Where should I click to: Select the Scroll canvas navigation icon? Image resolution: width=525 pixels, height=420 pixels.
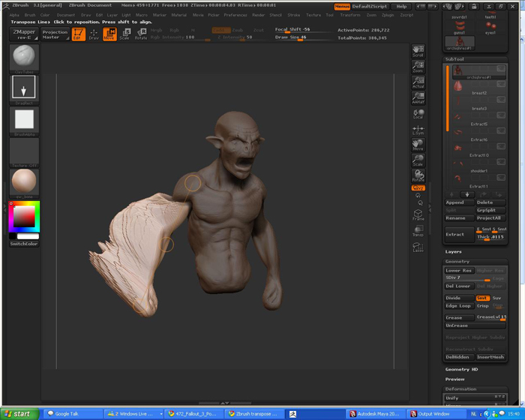(x=418, y=51)
